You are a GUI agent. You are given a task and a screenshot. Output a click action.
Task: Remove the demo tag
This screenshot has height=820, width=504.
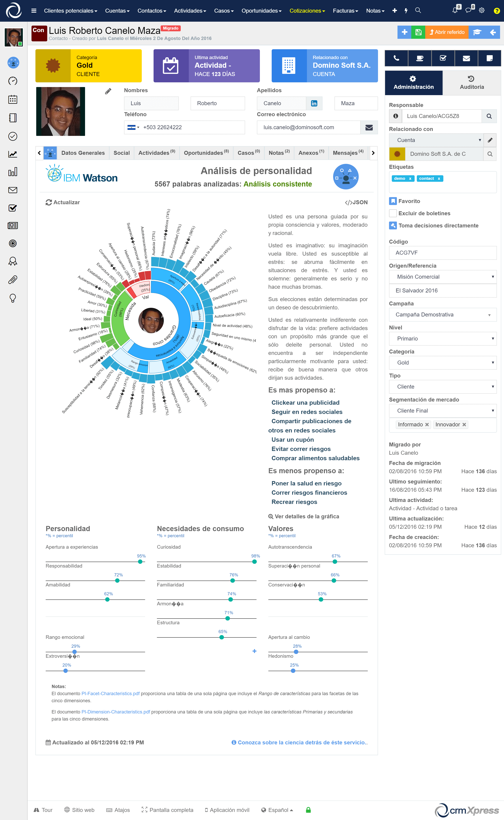click(x=410, y=179)
